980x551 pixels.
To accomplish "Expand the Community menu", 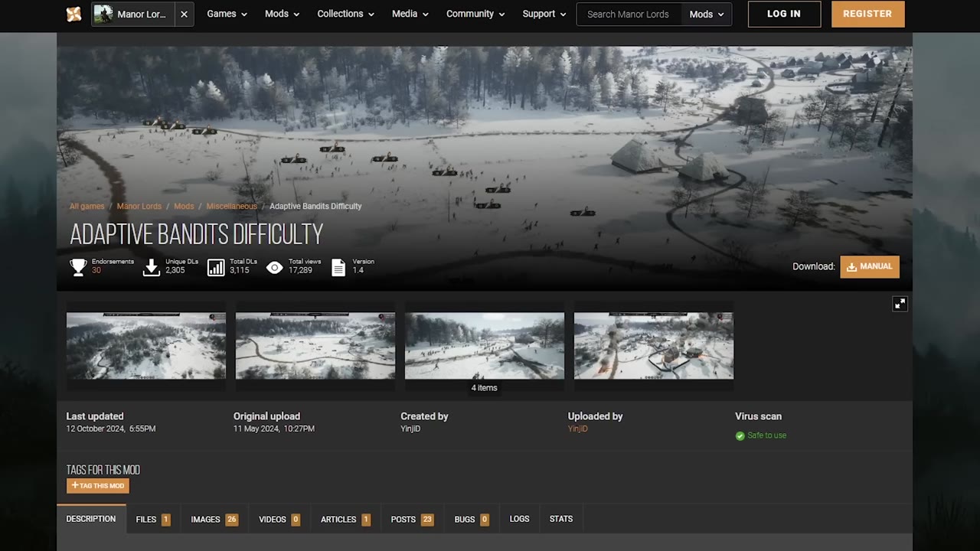I will (x=475, y=14).
